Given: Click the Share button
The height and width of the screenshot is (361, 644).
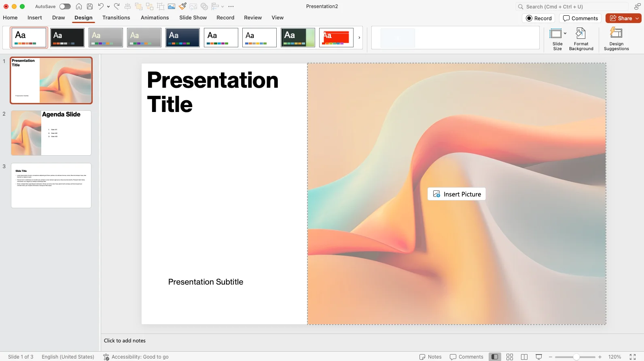Looking at the screenshot, I should pos(621,18).
